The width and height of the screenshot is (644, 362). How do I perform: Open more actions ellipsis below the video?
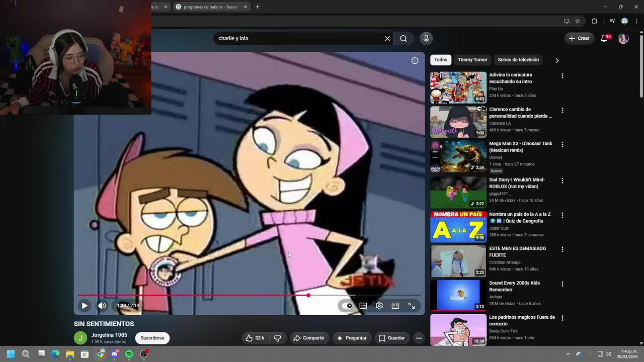point(419,338)
